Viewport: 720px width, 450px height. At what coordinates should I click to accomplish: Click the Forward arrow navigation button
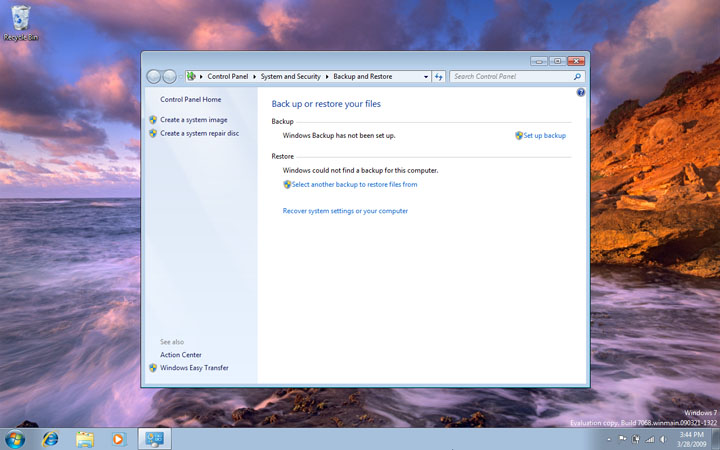169,76
